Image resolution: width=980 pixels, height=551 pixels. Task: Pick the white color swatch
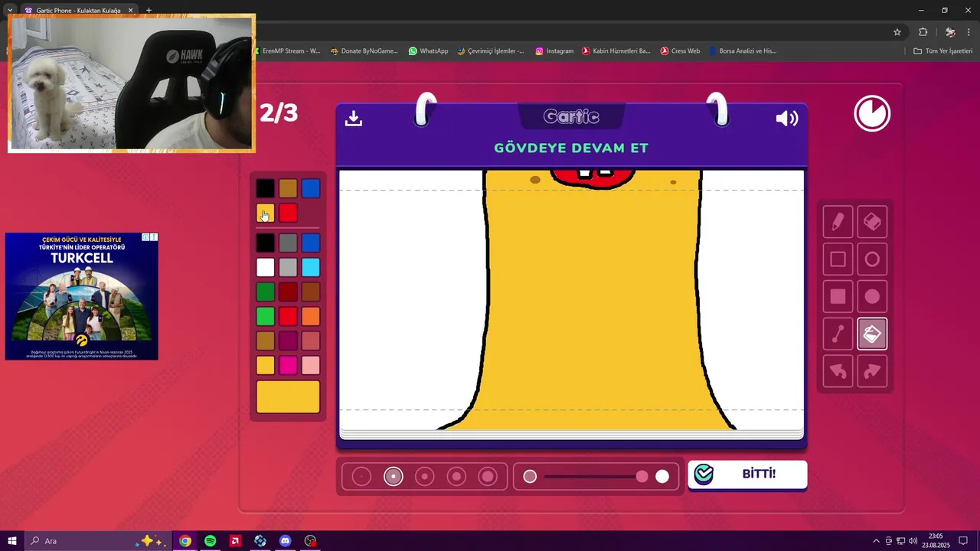(x=265, y=267)
